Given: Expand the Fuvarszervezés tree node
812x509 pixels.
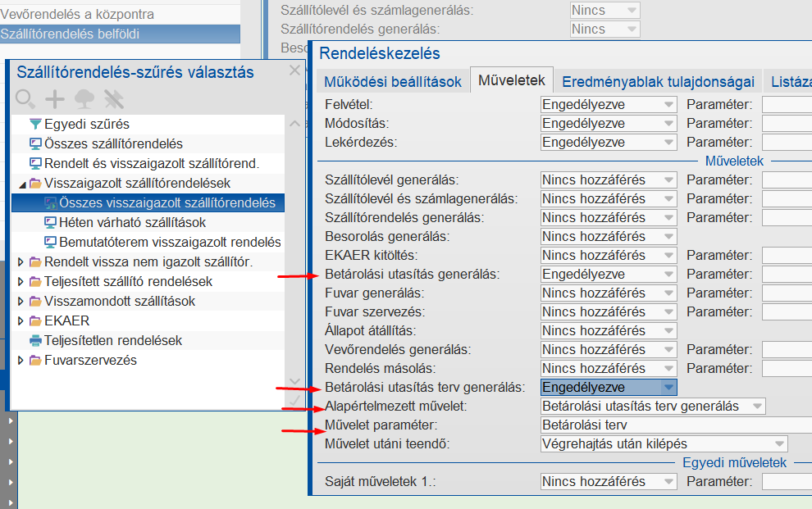Looking at the screenshot, I should [x=21, y=360].
